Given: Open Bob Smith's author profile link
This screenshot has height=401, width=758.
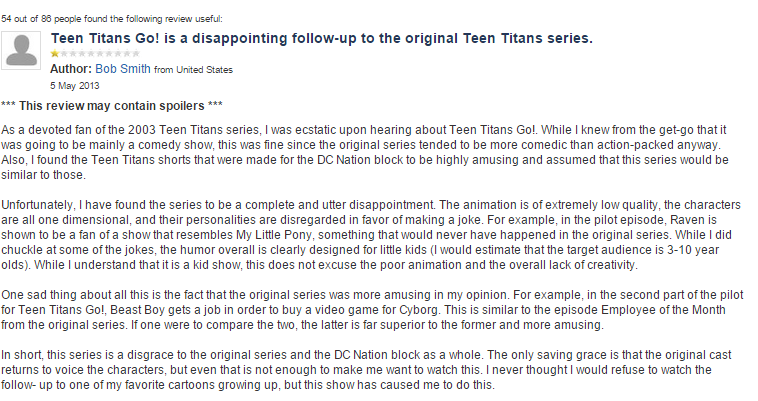Looking at the screenshot, I should tap(123, 69).
